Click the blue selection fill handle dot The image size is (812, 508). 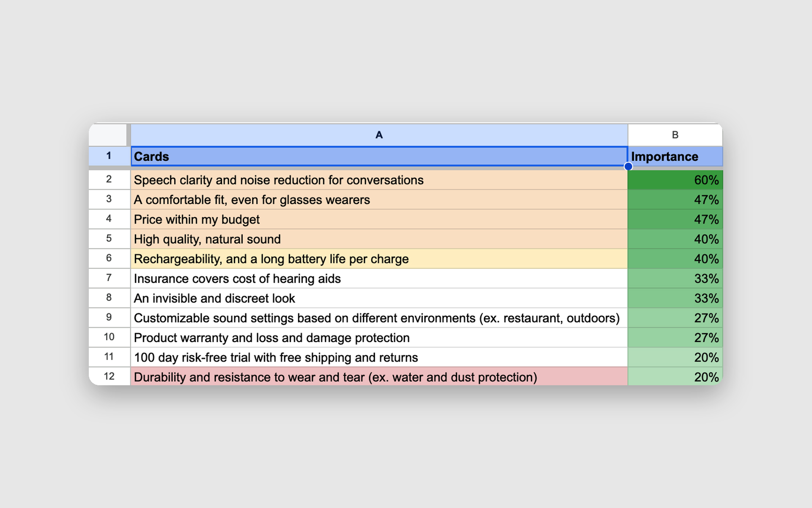(x=628, y=166)
